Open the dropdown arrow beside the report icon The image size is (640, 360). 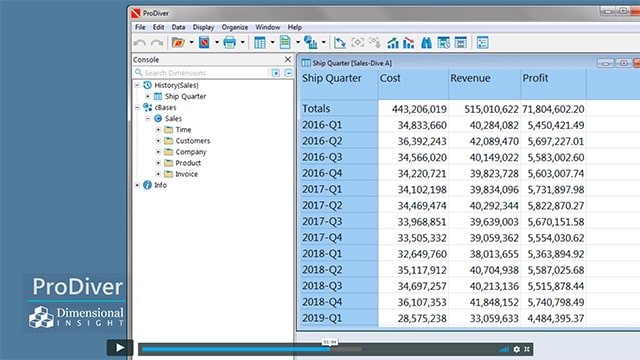[298, 42]
